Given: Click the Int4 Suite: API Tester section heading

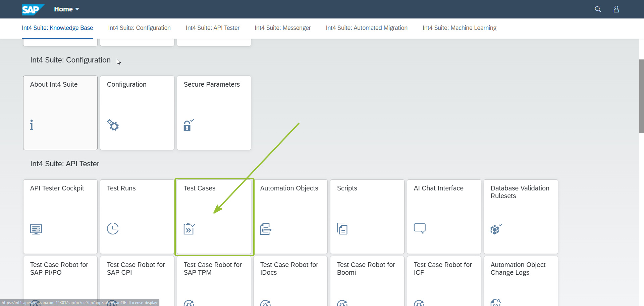Looking at the screenshot, I should (65, 164).
